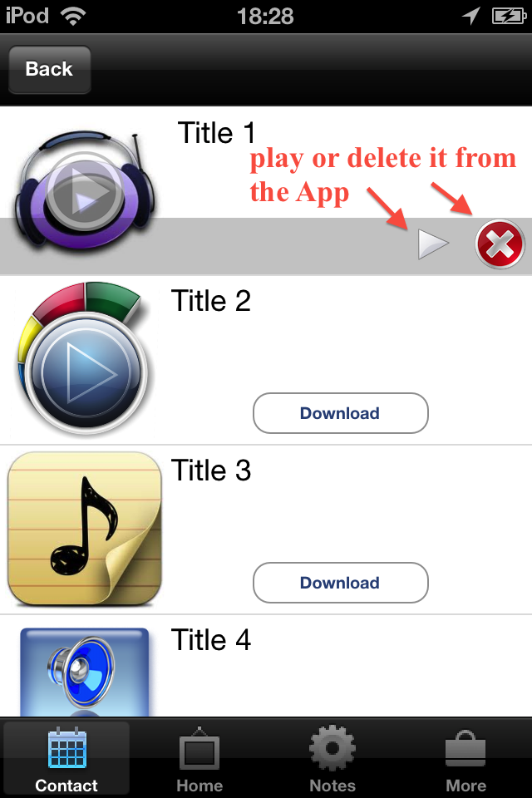Tap the Back button
532x798 pixels.
click(x=49, y=69)
